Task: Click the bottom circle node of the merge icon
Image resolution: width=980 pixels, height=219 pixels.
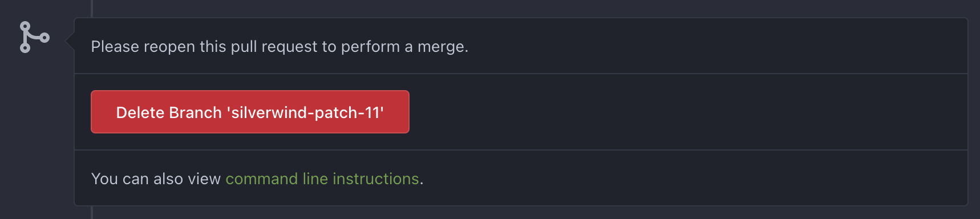Action: 25,48
